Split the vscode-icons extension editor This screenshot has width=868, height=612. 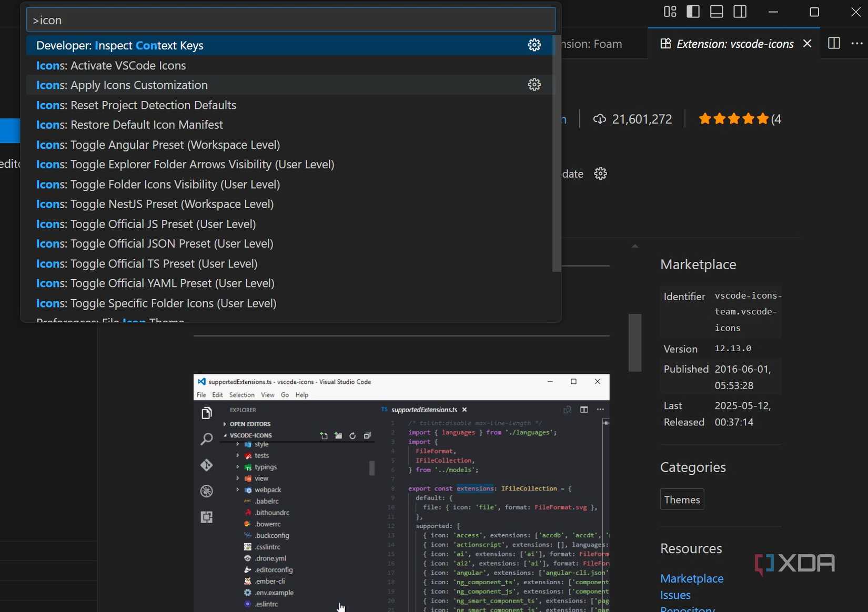click(834, 44)
